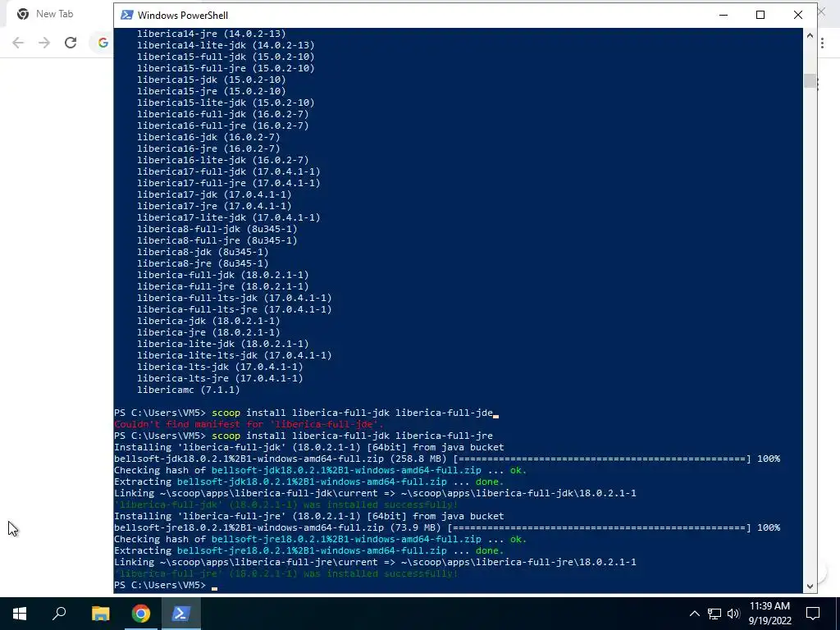Click 'Checking hash of bellsoft-jdk18.0.2.1' line

pos(321,470)
